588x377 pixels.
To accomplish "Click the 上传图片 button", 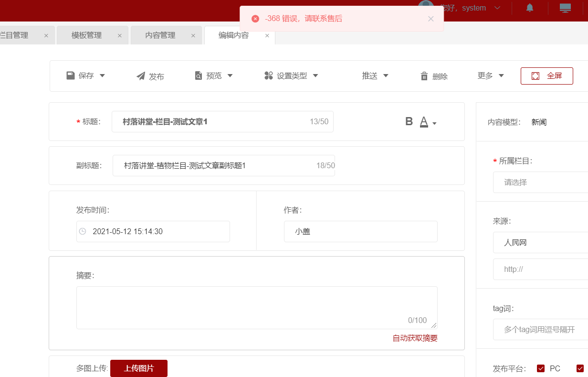I will [139, 368].
